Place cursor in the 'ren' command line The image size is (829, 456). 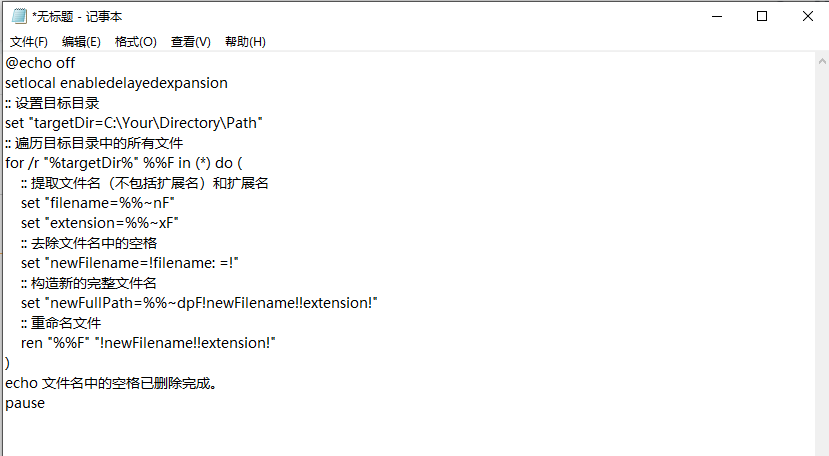point(149,343)
